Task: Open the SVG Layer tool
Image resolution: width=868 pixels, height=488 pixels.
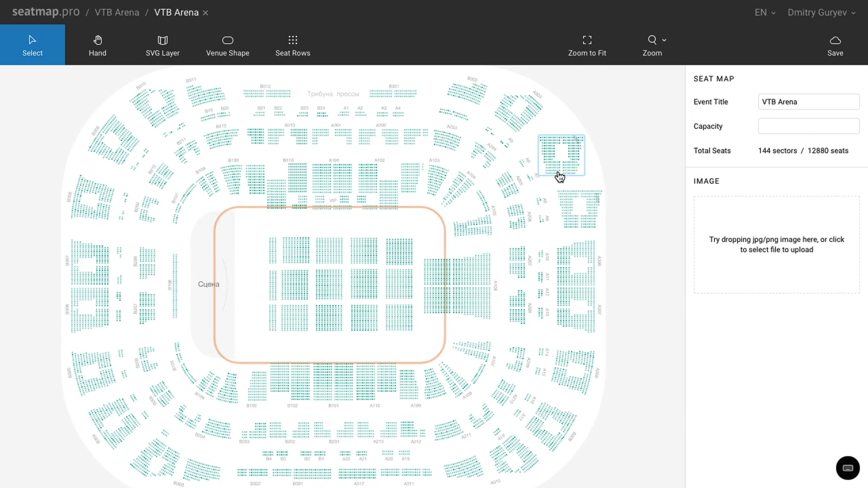Action: click(163, 45)
